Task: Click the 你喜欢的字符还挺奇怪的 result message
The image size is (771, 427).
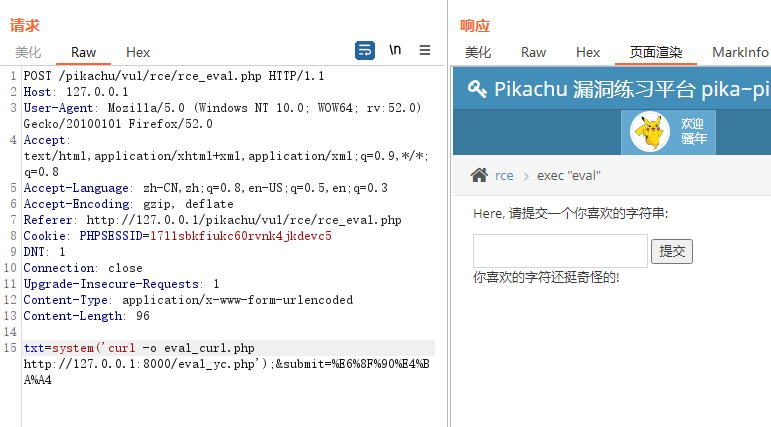Action: click(546, 277)
